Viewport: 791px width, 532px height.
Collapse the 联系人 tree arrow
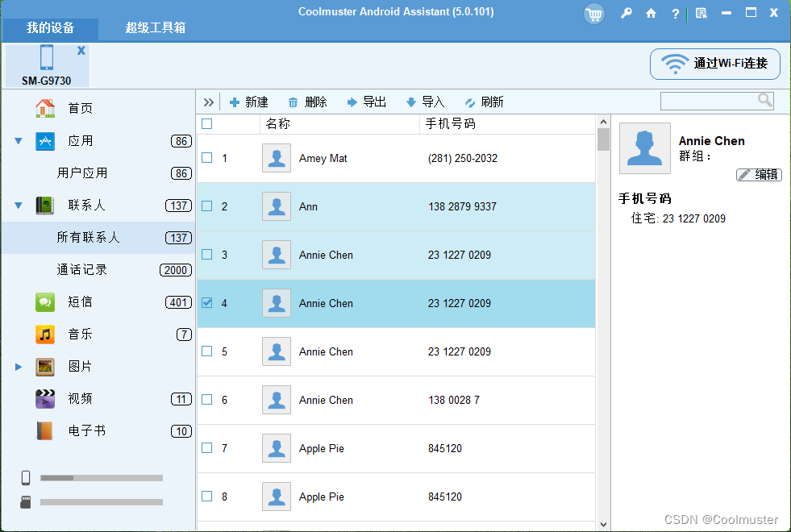(x=19, y=206)
